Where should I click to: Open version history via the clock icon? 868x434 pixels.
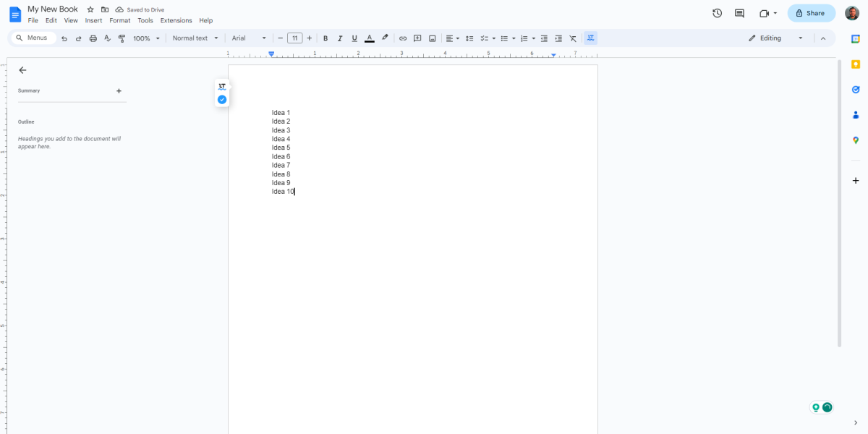click(x=717, y=12)
